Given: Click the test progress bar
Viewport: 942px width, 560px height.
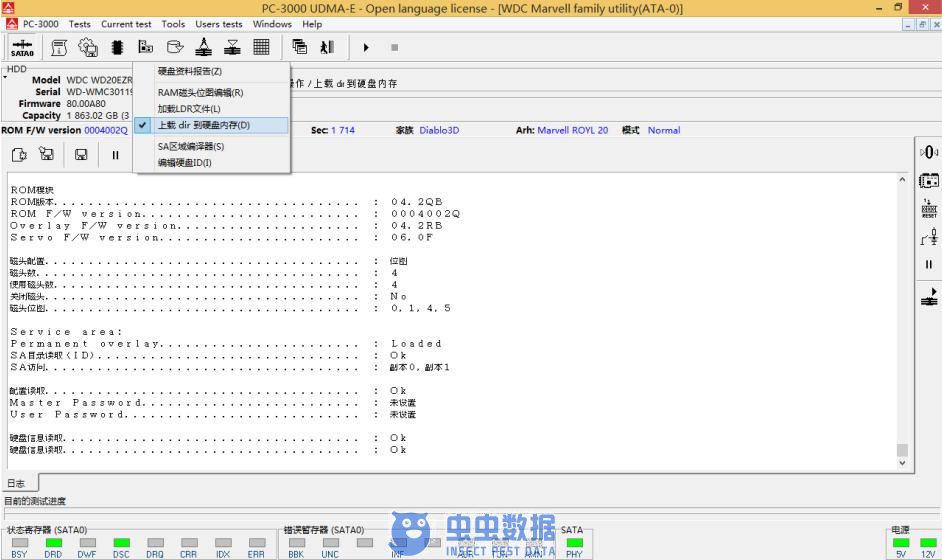Looking at the screenshot, I should tap(471, 513).
